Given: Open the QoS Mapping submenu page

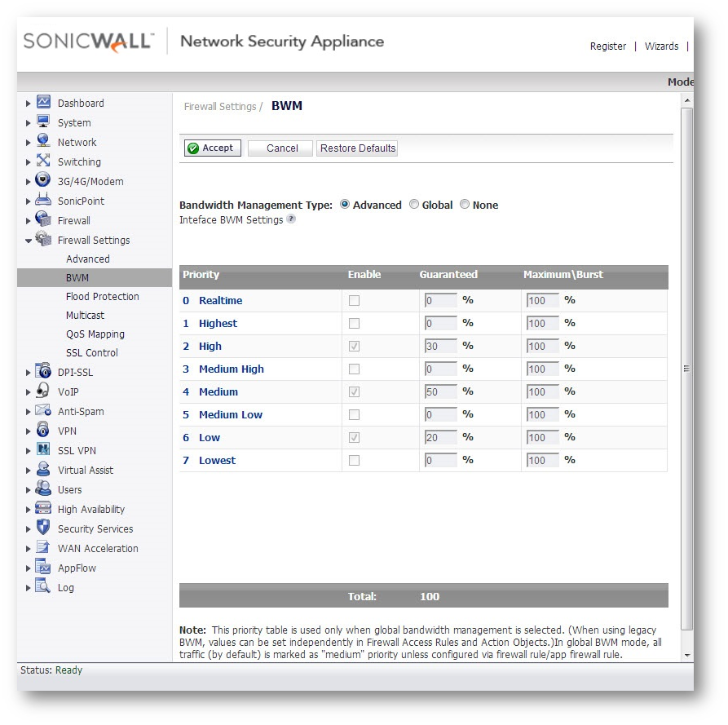Looking at the screenshot, I should pyautogui.click(x=95, y=334).
